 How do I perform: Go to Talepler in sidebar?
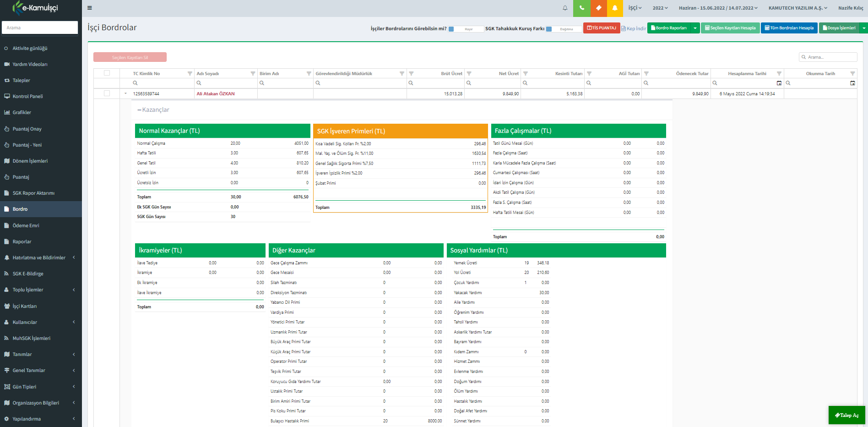pos(21,81)
